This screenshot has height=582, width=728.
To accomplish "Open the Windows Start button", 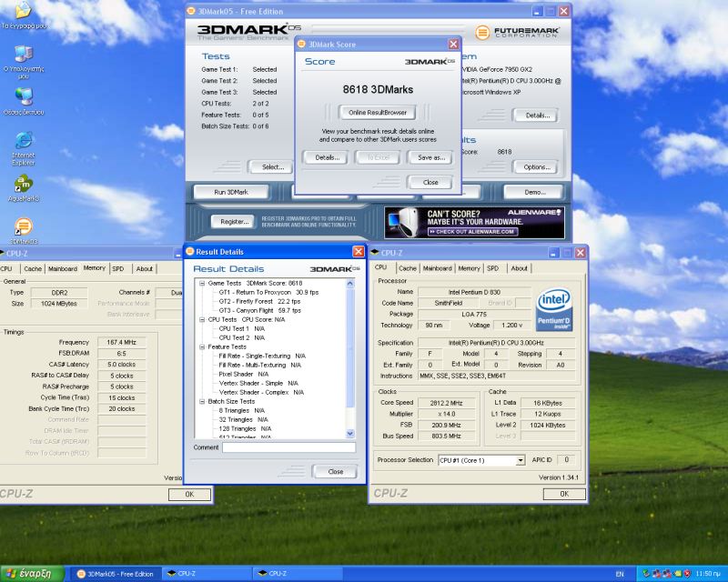I will (x=32, y=574).
